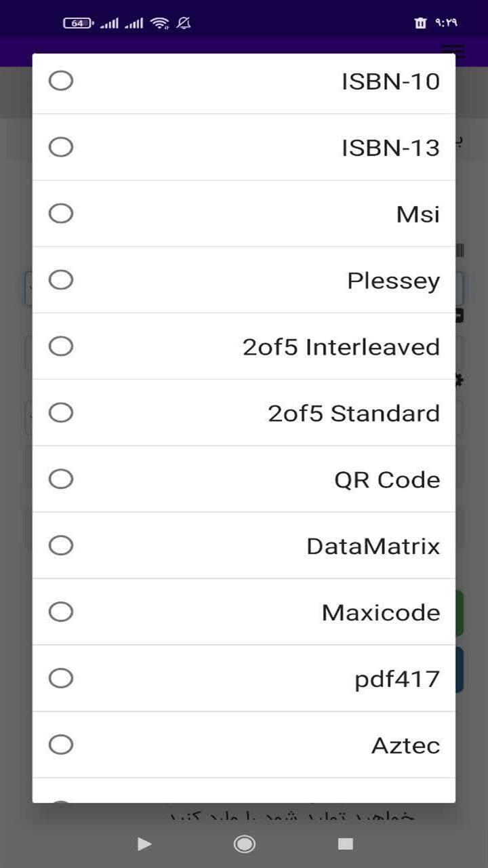Tap the trash icon in status bar

pyautogui.click(x=420, y=23)
